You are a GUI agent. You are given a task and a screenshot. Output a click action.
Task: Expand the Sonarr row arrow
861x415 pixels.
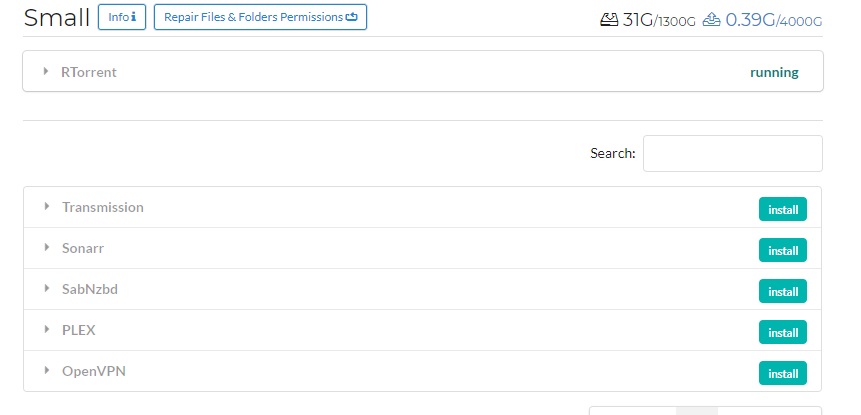[x=47, y=248]
